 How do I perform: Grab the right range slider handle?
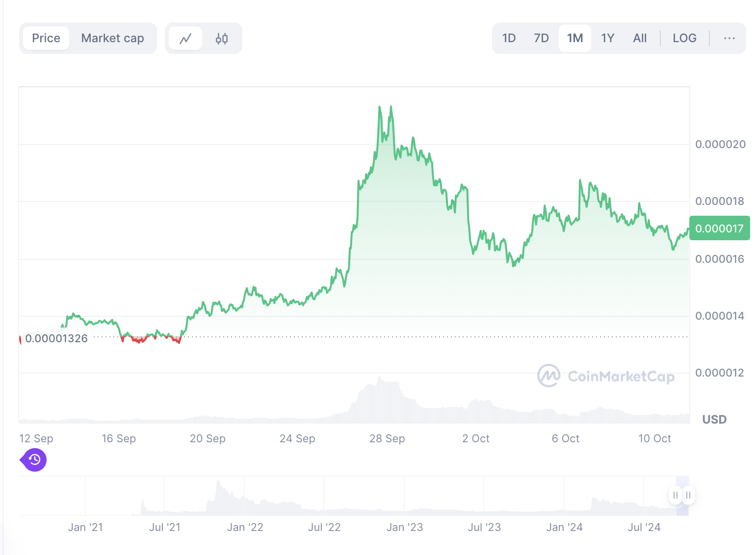click(688, 495)
